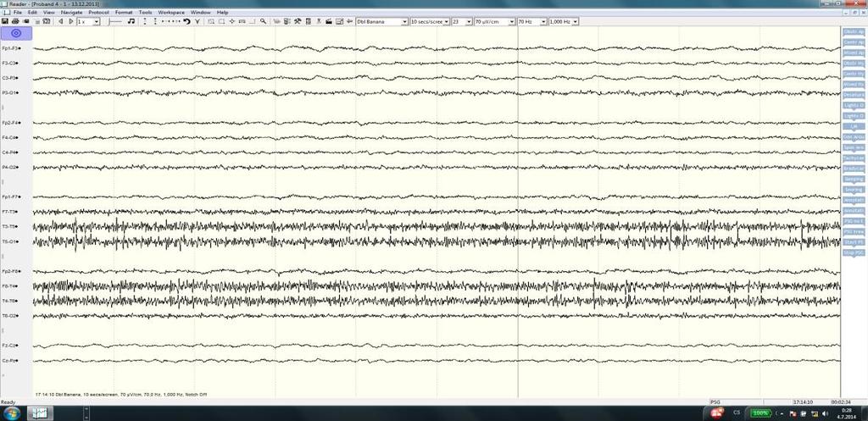Open the 1,000 Hz low filter dropdown
Image resolution: width=868 pixels, height=421 pixels.
click(x=576, y=21)
